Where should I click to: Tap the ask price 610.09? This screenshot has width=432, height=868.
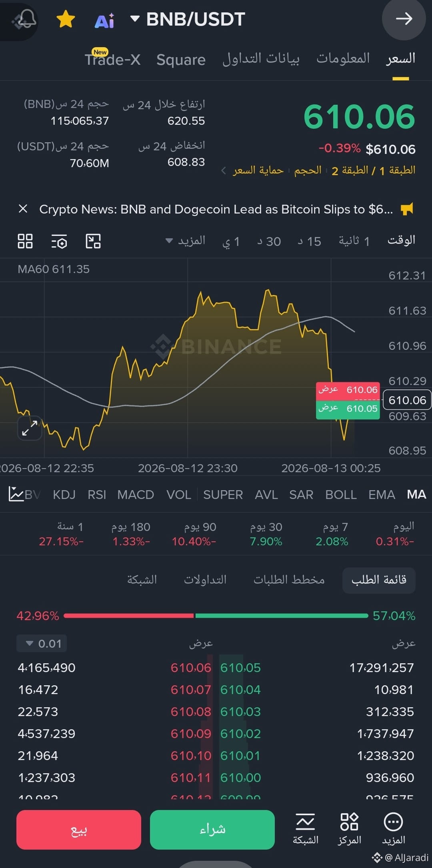pos(191,733)
